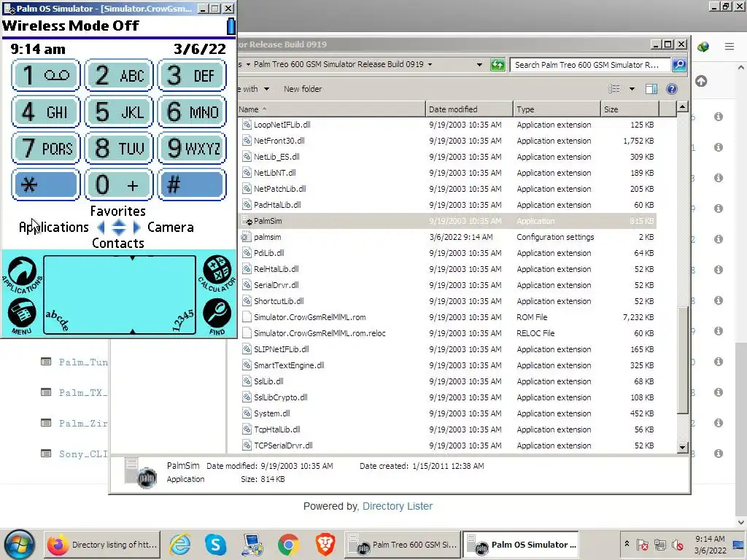This screenshot has width=747, height=560.
Task: Tap the Applications silkscreen icon in the simulator
Action: pos(22,275)
